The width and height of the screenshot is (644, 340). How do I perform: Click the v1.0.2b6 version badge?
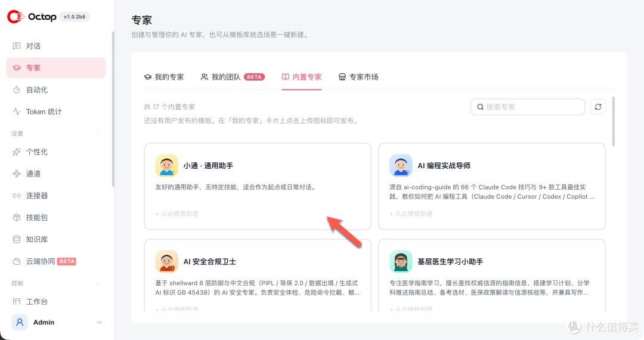pyautogui.click(x=75, y=17)
